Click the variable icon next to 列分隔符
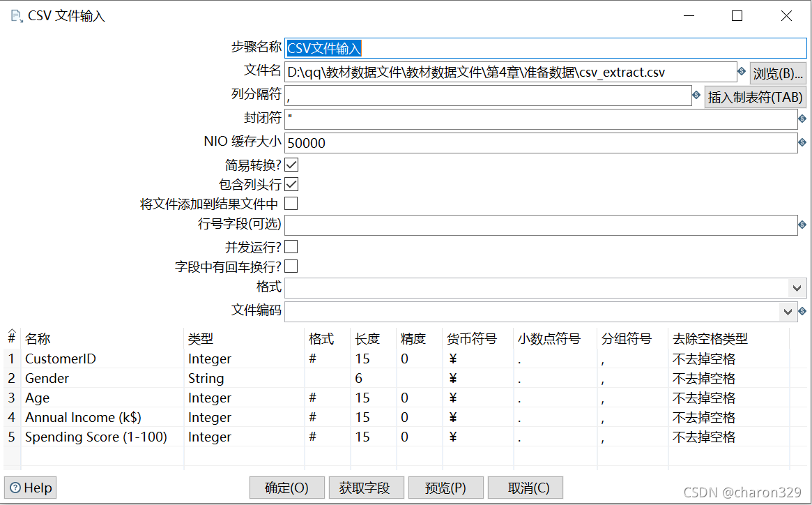812x505 pixels. coord(696,96)
